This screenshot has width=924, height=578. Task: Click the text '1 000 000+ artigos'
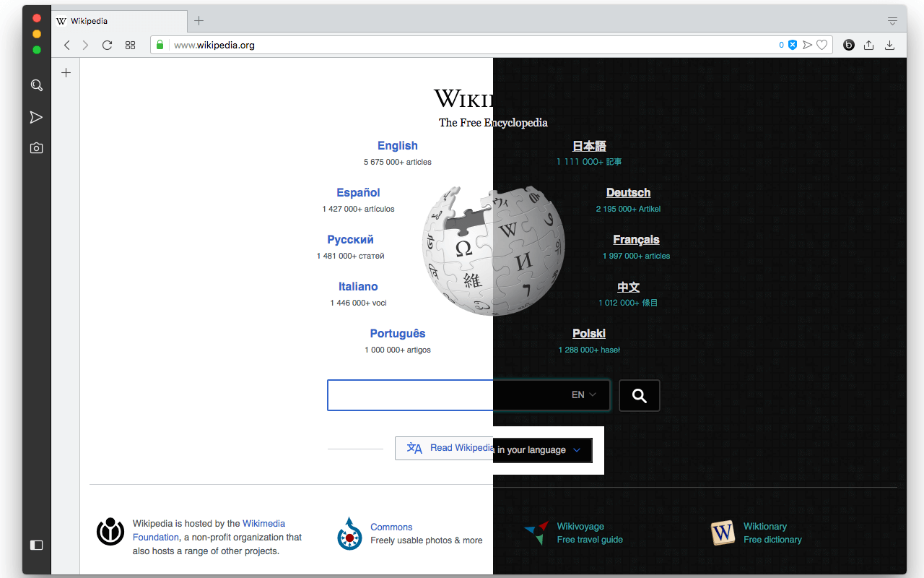pos(398,350)
